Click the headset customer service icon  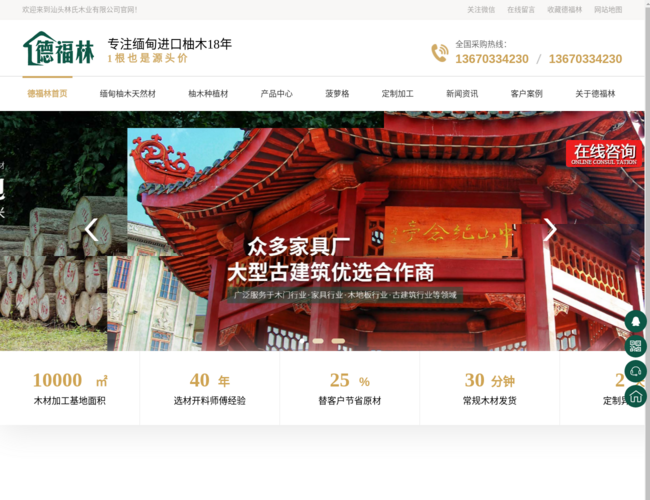coord(636,372)
